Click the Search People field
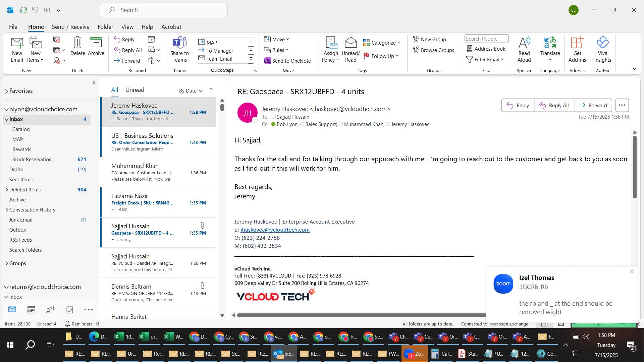This screenshot has height=362, width=644. (x=486, y=39)
